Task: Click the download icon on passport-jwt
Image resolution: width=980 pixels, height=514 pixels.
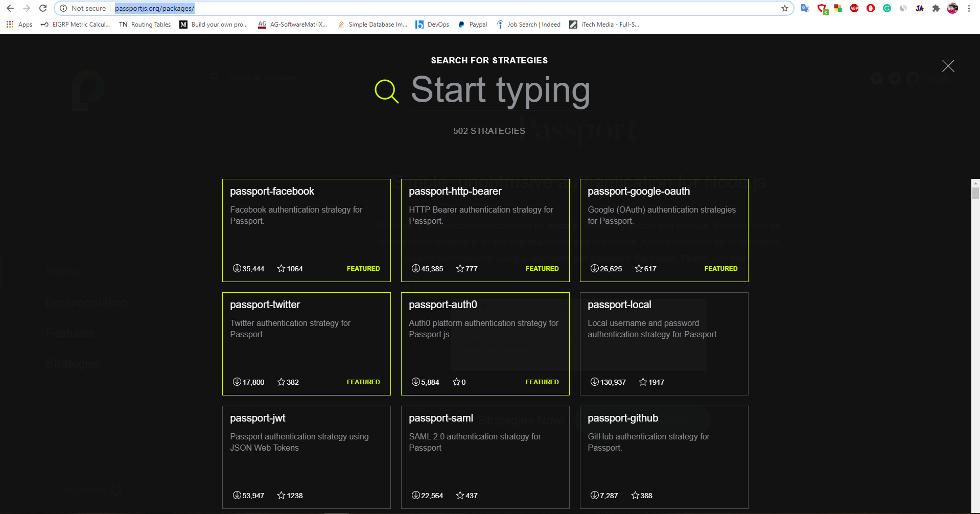Action: (x=237, y=495)
